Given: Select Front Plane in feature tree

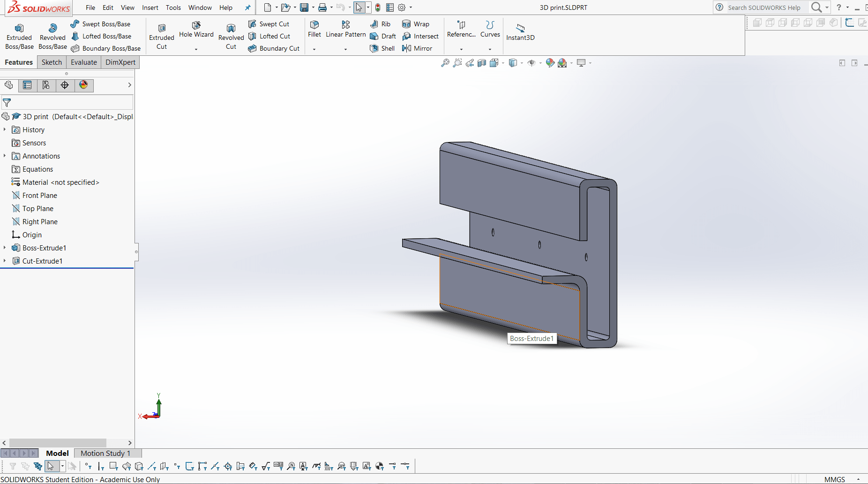Looking at the screenshot, I should pos(39,195).
